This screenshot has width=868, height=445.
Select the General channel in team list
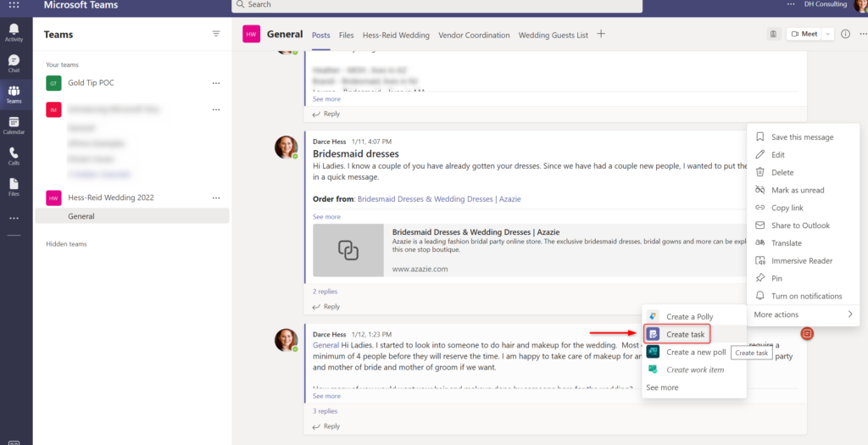point(131,216)
